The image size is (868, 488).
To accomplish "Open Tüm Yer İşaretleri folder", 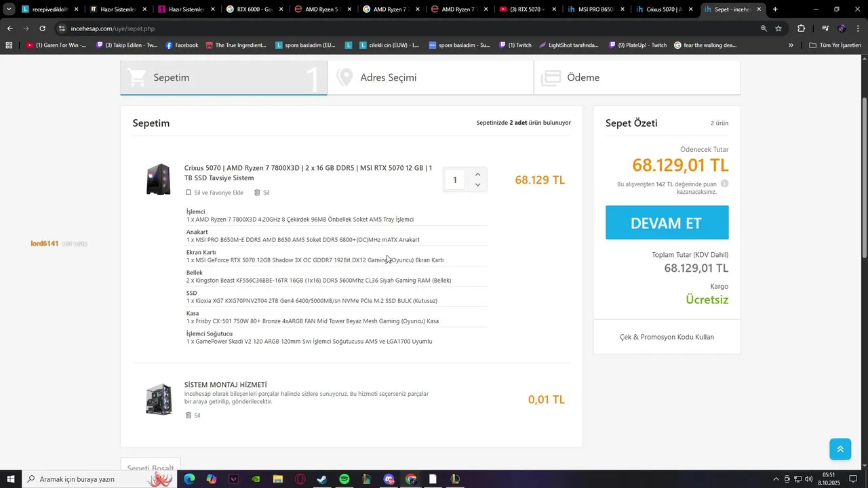I will pyautogui.click(x=835, y=45).
